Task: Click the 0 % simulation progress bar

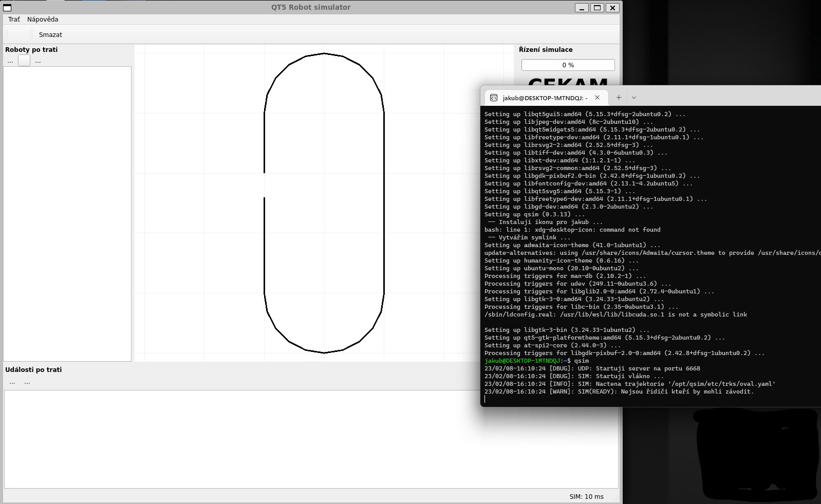Action: [x=568, y=65]
